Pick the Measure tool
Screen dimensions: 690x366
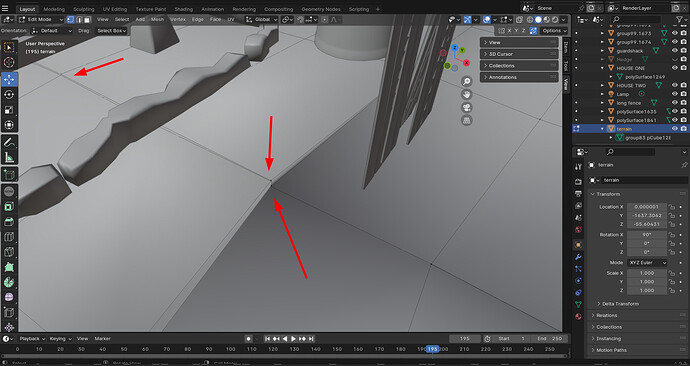[x=9, y=157]
